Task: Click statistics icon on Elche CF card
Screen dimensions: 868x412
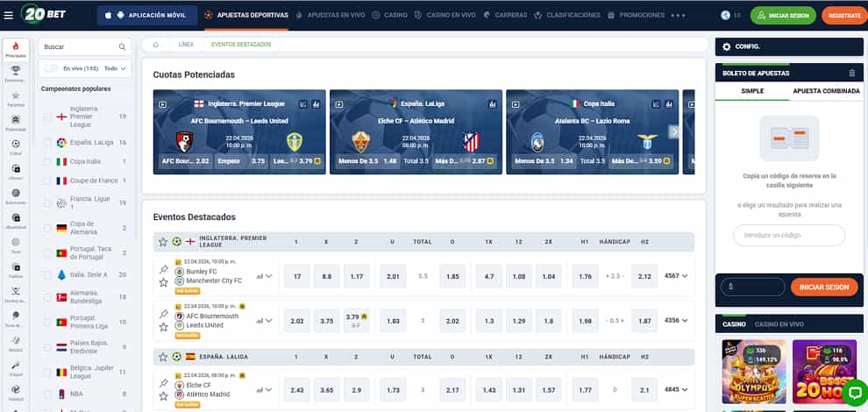Action: 492,103
